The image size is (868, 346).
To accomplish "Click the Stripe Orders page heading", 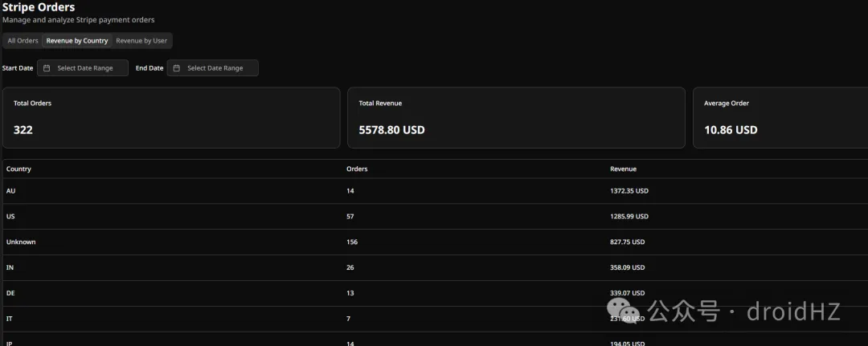I will pyautogui.click(x=39, y=7).
